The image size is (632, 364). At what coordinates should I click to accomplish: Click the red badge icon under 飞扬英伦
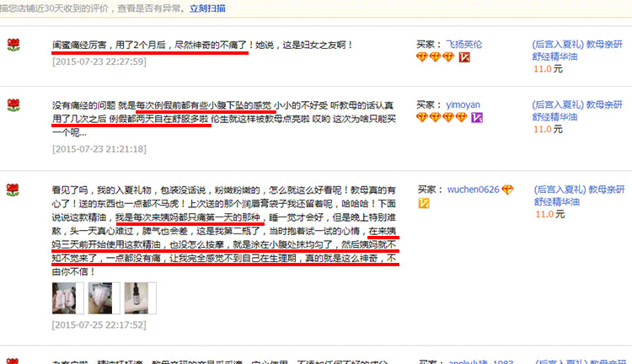coord(464,57)
